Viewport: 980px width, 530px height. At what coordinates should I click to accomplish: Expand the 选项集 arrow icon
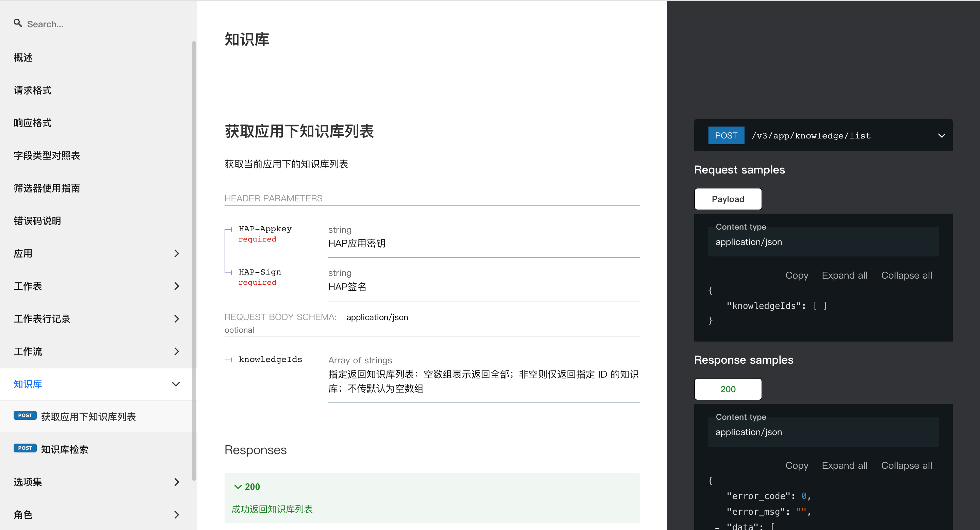point(176,482)
